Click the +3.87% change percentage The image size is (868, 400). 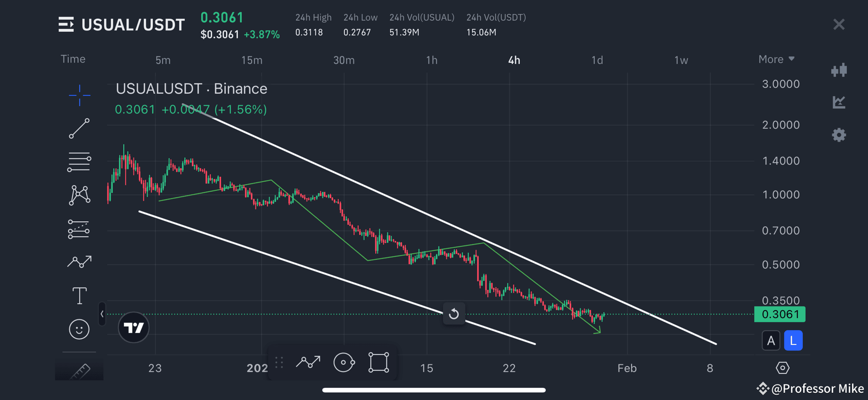tap(262, 35)
